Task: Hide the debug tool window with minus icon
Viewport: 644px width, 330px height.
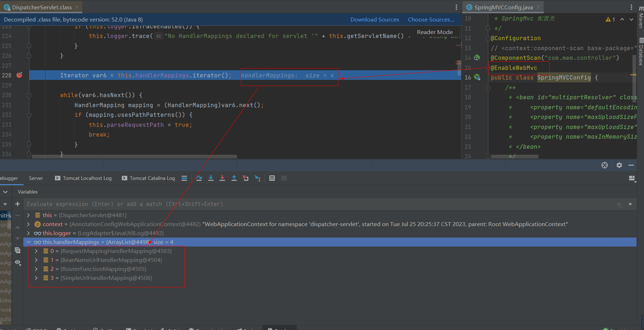Action: click(631, 165)
